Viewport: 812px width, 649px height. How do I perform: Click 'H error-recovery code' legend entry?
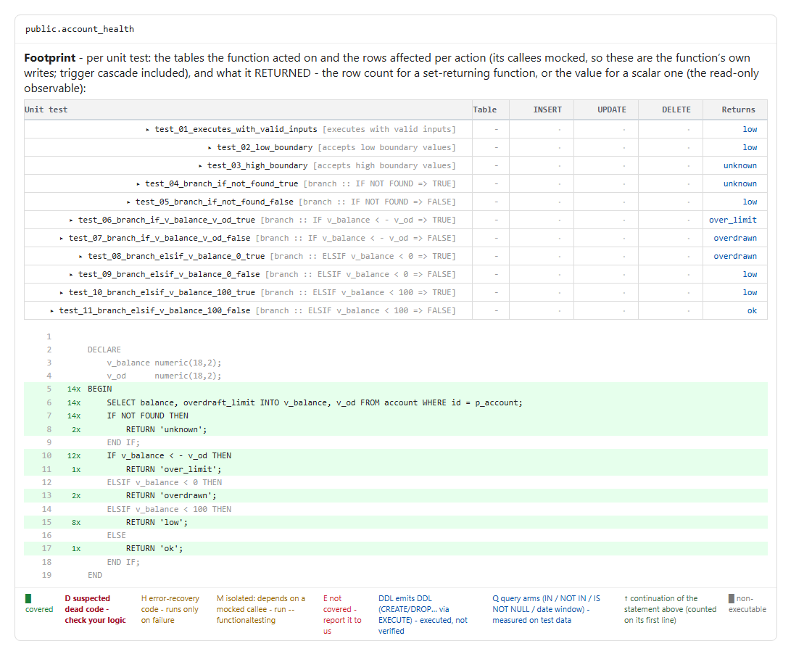tap(170, 609)
